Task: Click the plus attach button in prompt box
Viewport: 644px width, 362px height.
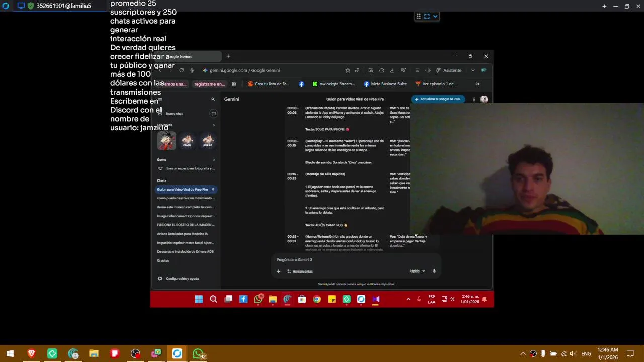Action: coord(278,271)
